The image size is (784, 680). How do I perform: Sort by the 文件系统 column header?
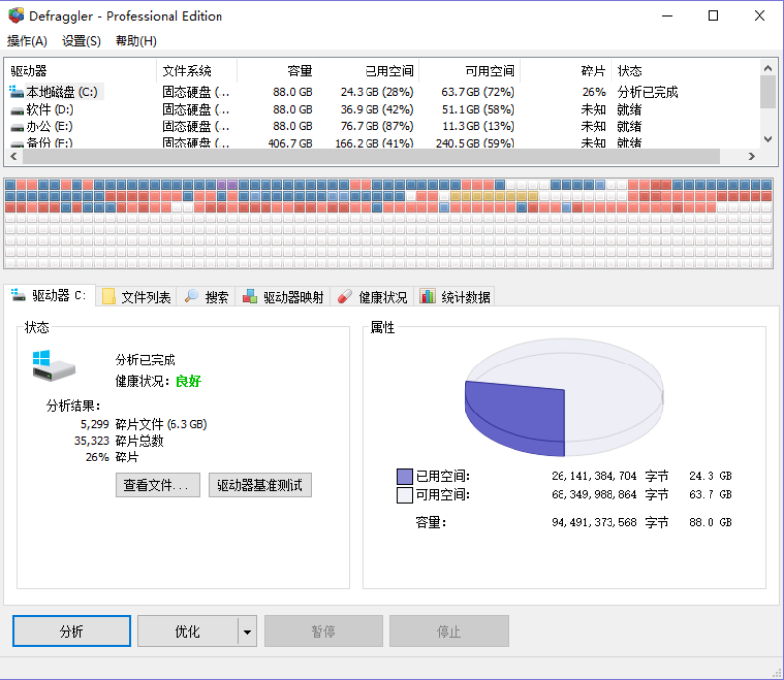(197, 71)
